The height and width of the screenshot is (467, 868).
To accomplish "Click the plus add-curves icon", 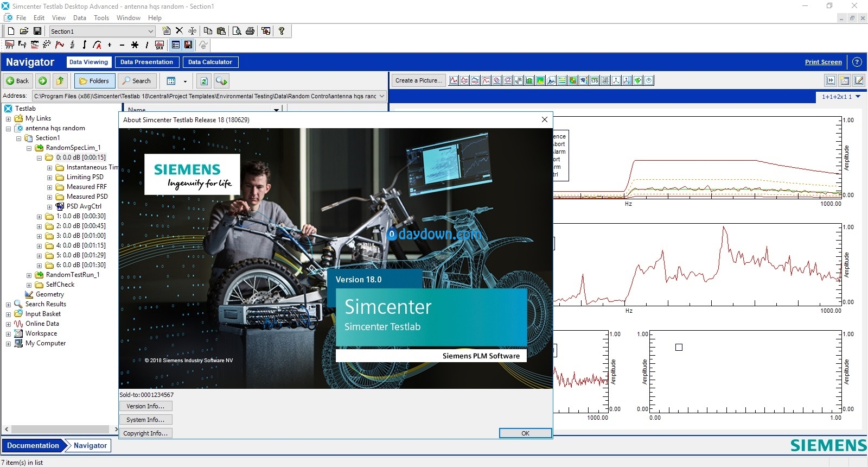I will click(110, 45).
